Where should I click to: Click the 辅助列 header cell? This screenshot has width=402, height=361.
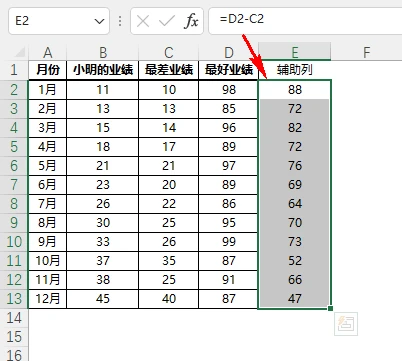coord(295,70)
